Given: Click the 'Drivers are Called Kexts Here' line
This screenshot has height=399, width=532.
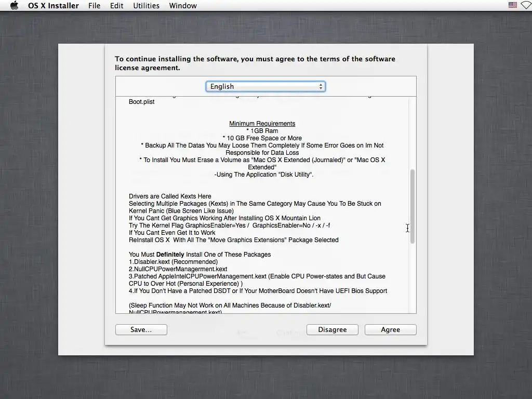Looking at the screenshot, I should pos(170,196).
